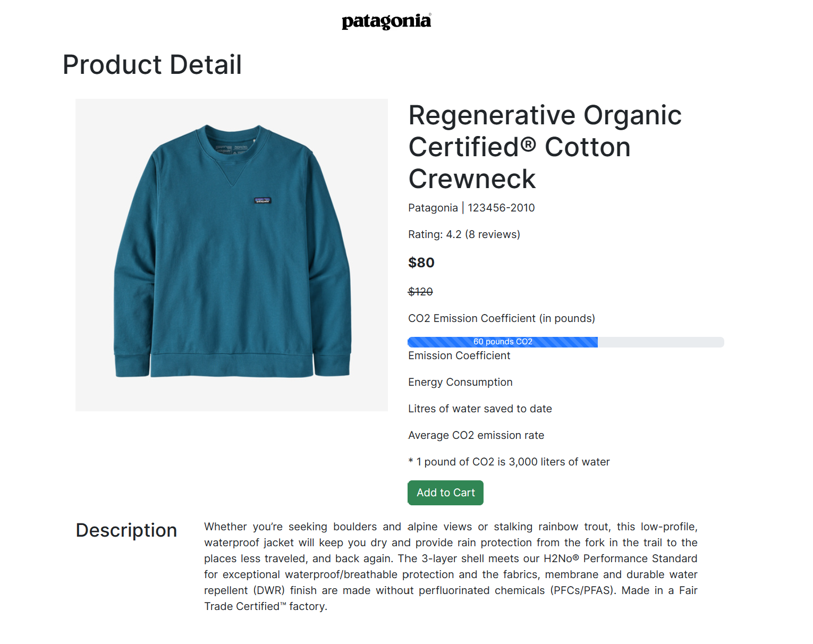The width and height of the screenshot is (813, 644).
Task: Open the product image of the crewneck
Action: coord(232,255)
